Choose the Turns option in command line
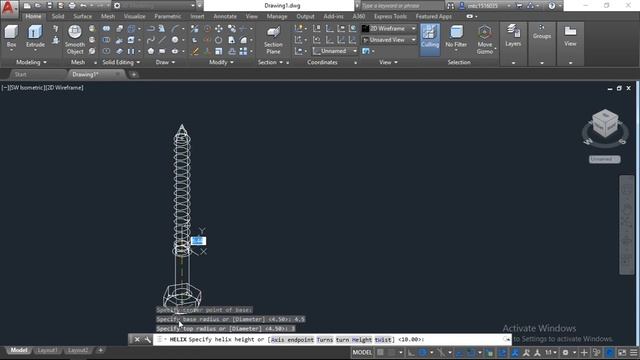 [x=325, y=340]
